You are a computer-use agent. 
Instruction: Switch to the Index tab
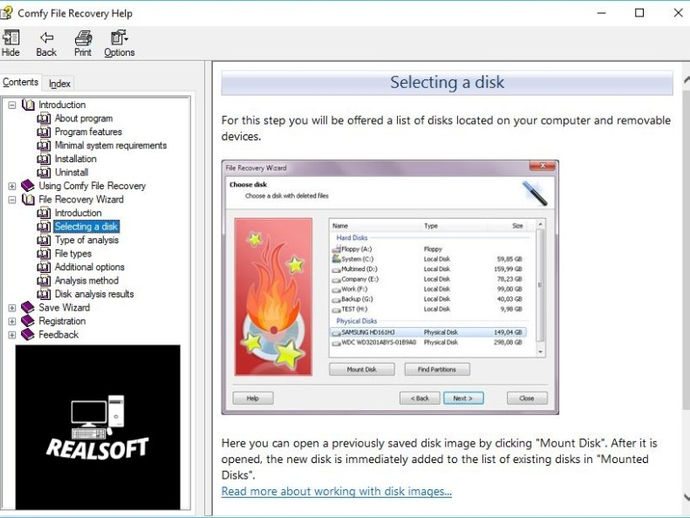[59, 83]
